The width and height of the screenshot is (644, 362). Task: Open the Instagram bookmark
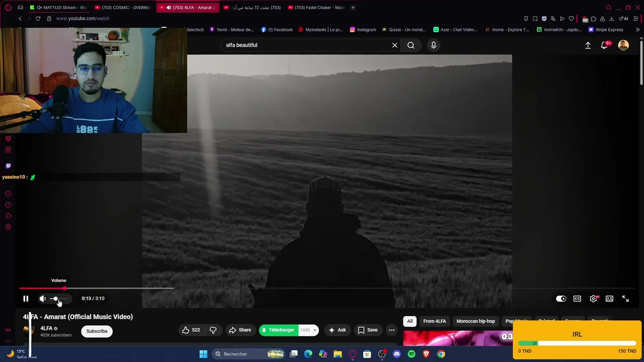363,30
